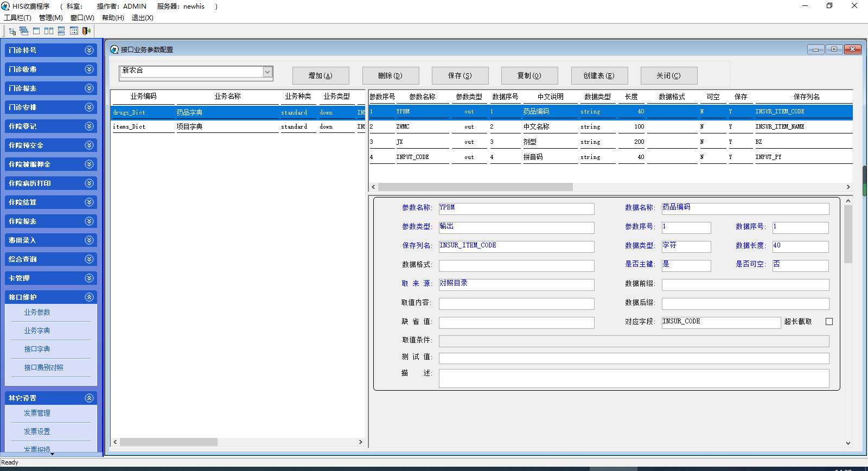This screenshot has width=868, height=471.
Task: Click the 保存列名 field INSUR_ITEM_CODE
Action: coord(516,246)
